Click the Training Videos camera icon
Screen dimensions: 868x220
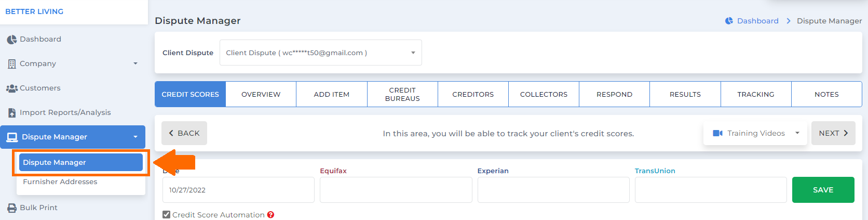click(717, 133)
